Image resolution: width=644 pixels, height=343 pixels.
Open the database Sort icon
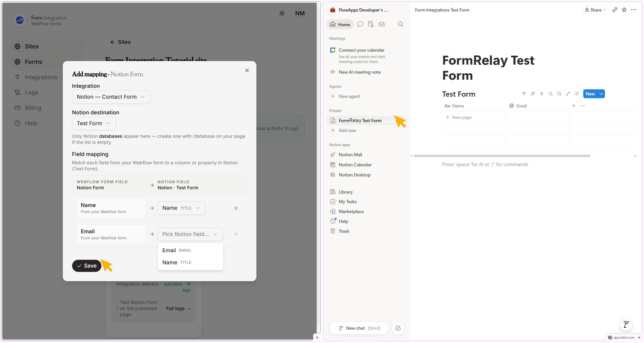click(x=533, y=94)
